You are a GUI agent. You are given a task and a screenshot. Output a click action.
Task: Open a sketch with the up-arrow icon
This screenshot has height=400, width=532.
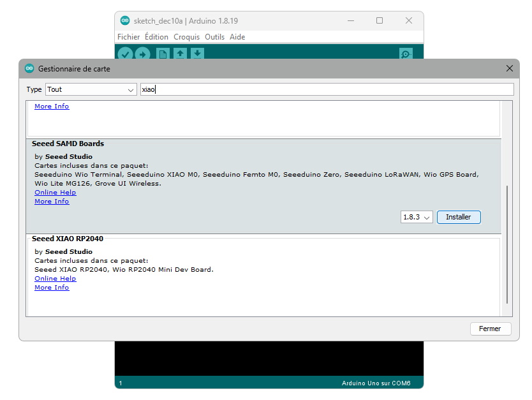pyautogui.click(x=181, y=54)
